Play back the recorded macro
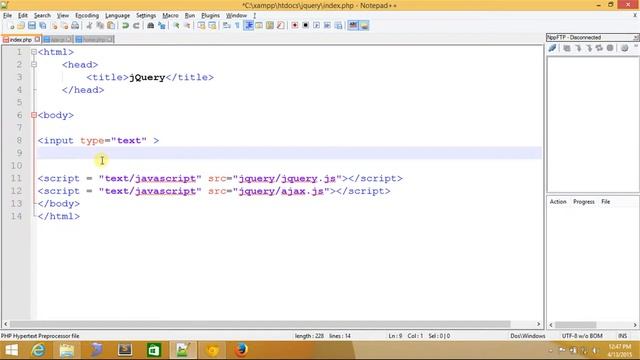 click(316, 26)
